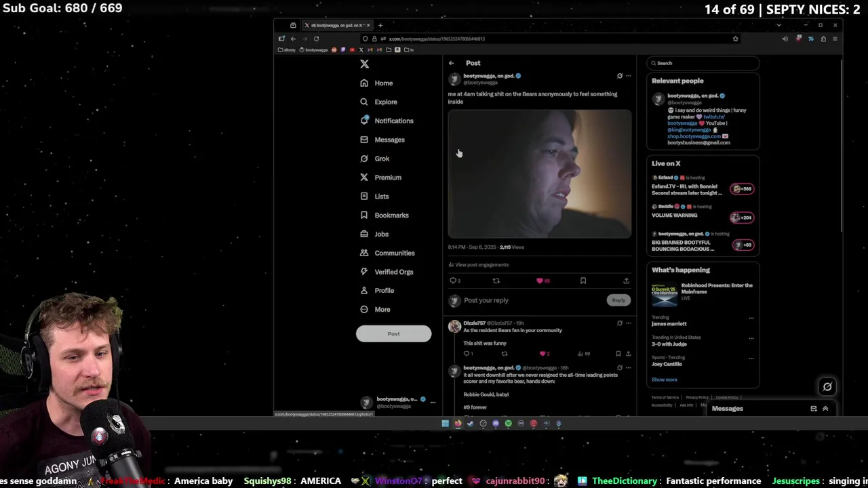Open View post engagements
868x488 pixels.
tap(479, 265)
